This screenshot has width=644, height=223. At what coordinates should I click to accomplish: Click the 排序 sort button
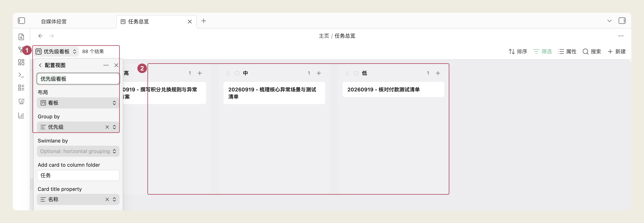point(518,52)
